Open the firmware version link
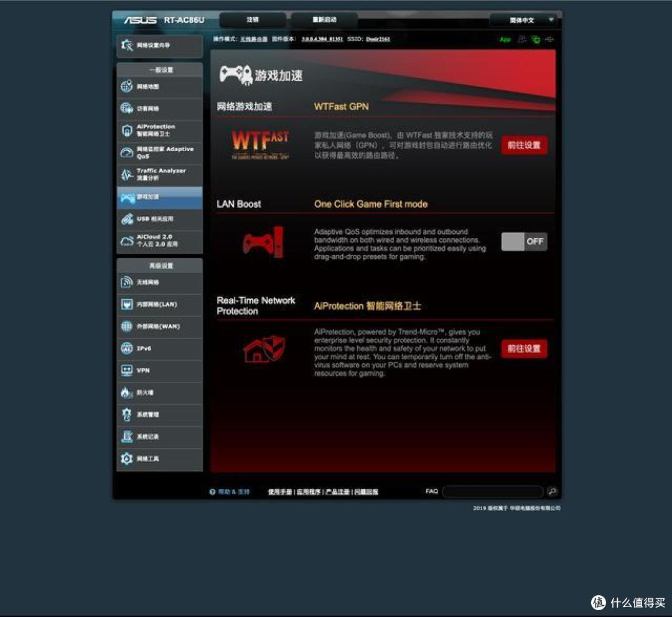The height and width of the screenshot is (617, 672). [x=322, y=39]
